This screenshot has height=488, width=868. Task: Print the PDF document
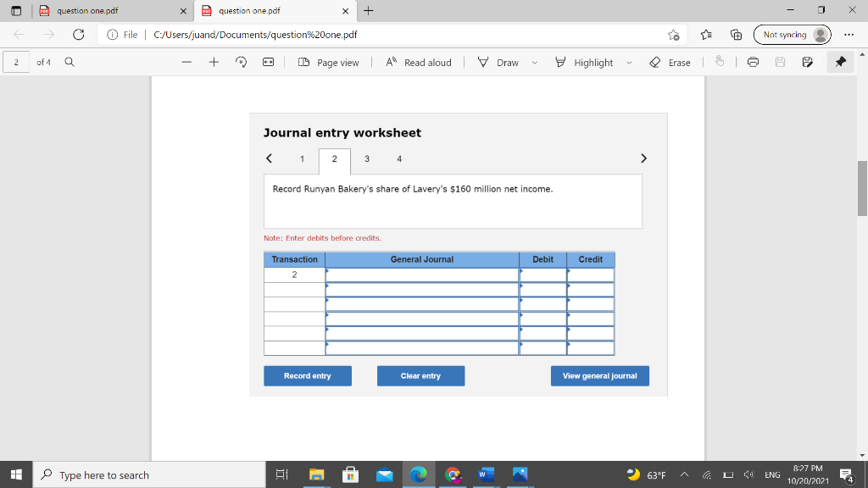[753, 62]
